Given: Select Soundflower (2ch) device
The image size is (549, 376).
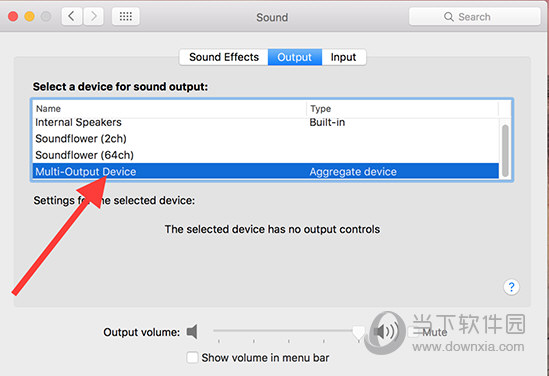Looking at the screenshot, I should 265,139.
